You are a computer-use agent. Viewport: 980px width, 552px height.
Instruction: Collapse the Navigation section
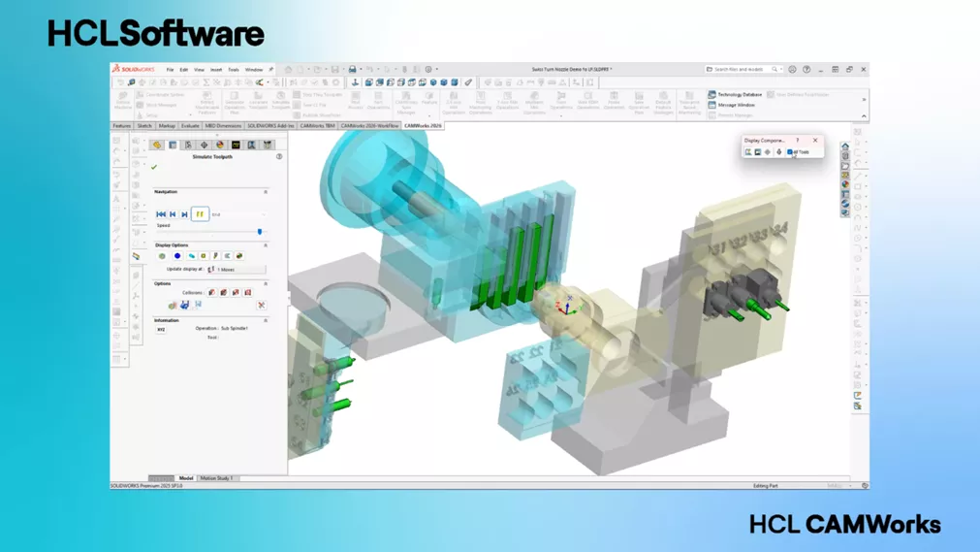[266, 192]
